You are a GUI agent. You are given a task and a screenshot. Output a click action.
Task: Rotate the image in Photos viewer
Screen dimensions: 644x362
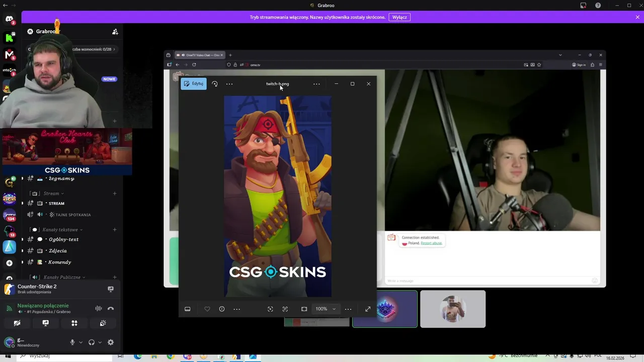[215, 84]
